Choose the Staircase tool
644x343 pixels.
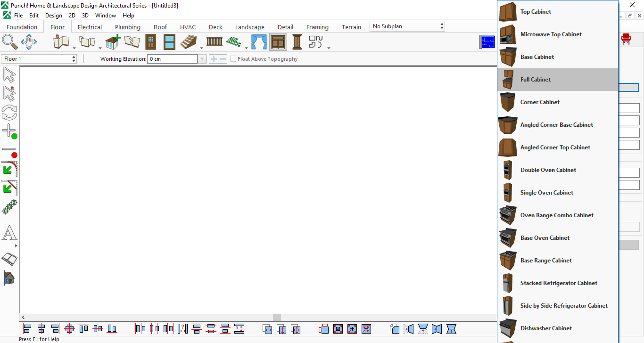(189, 42)
